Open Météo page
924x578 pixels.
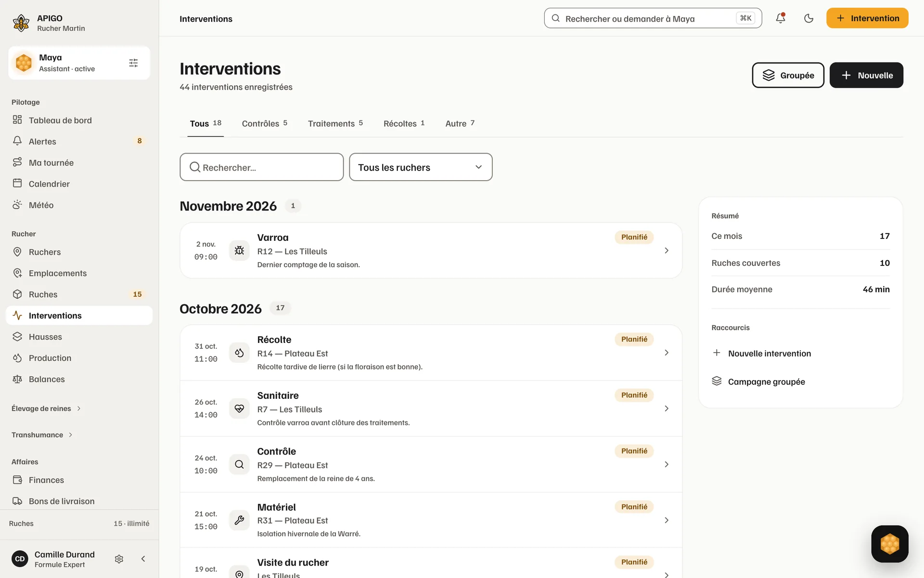tap(79, 205)
